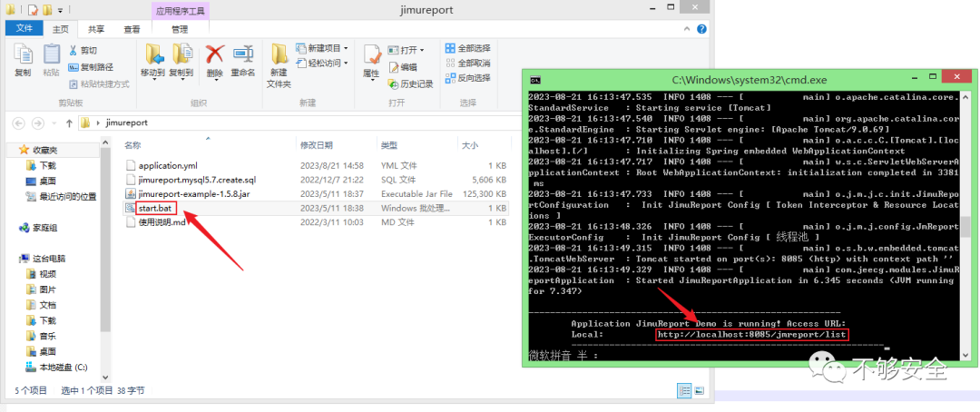Switch to Details view icon in status bar
Image resolution: width=980 pixels, height=412 pixels.
[x=685, y=391]
